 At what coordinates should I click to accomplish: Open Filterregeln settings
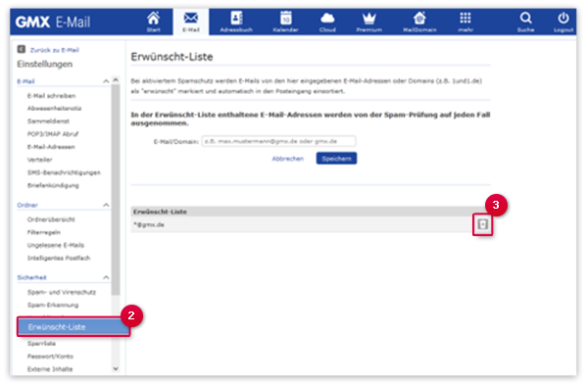[x=44, y=232]
